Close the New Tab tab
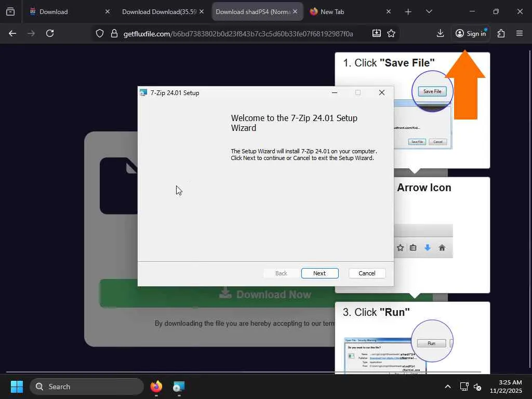Image resolution: width=532 pixels, height=399 pixels. [x=389, y=11]
